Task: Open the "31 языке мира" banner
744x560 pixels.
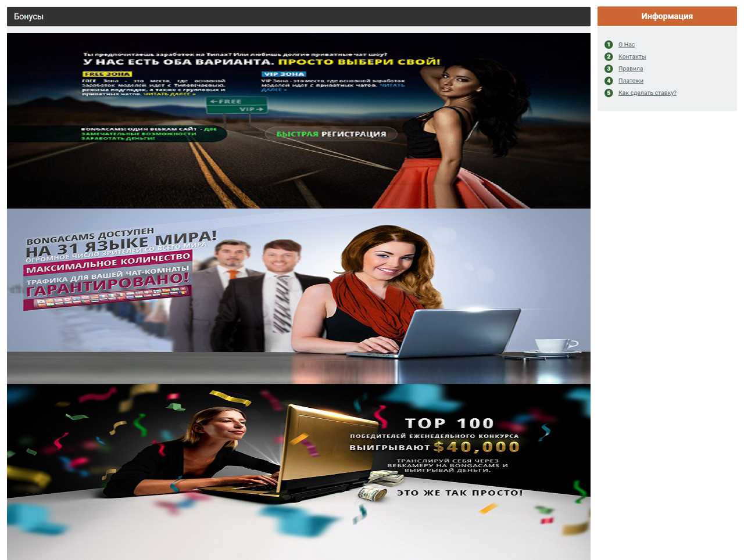Action: (x=299, y=296)
